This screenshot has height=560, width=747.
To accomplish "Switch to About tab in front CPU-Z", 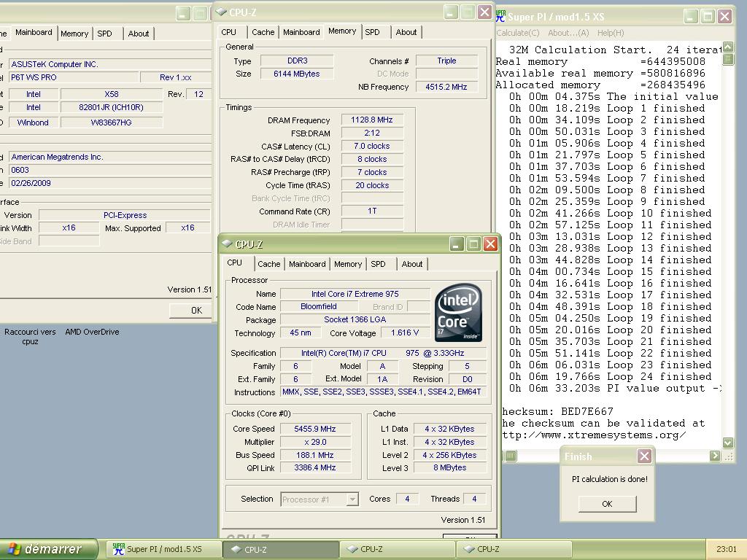I will click(x=411, y=264).
